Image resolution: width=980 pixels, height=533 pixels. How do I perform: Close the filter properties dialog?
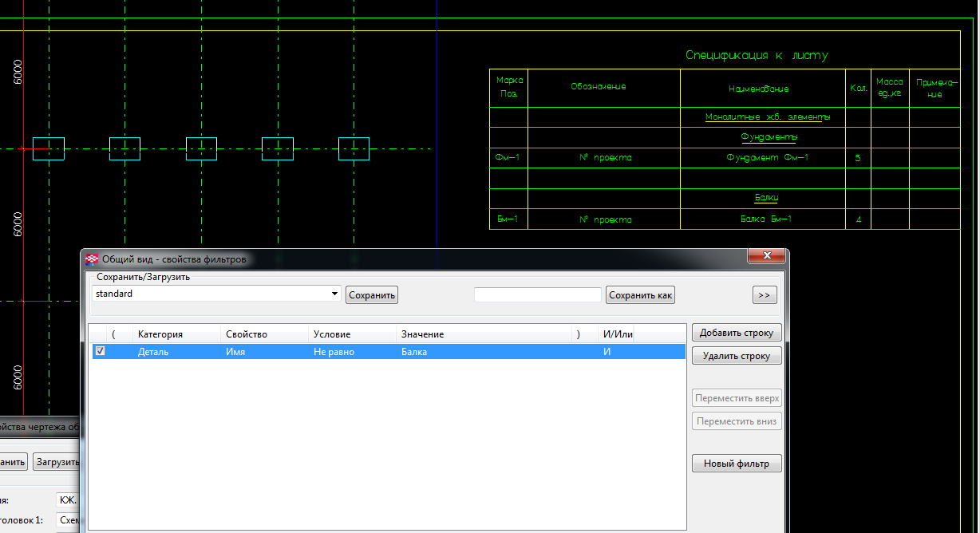point(766,256)
